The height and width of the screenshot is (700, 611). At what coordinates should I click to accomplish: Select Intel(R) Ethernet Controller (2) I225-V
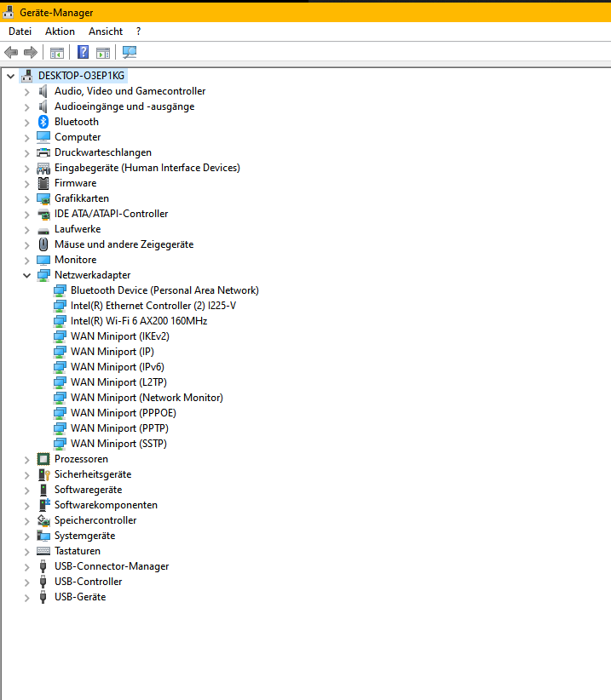click(153, 306)
